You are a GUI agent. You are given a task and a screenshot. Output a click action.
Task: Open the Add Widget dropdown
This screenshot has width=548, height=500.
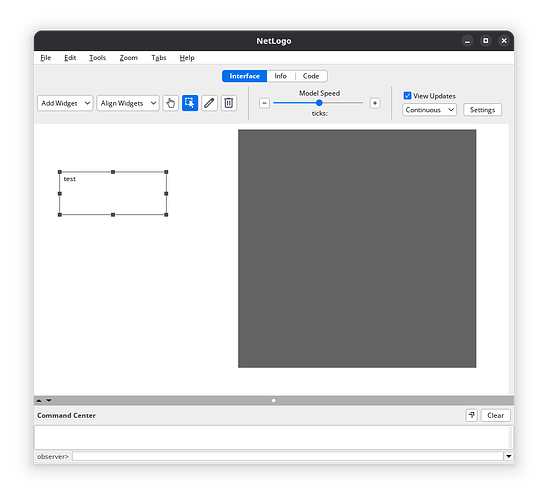[65, 103]
